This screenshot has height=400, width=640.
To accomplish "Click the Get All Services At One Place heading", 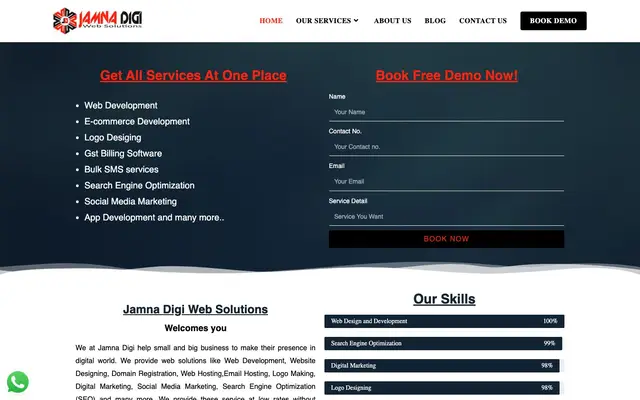I will (193, 76).
